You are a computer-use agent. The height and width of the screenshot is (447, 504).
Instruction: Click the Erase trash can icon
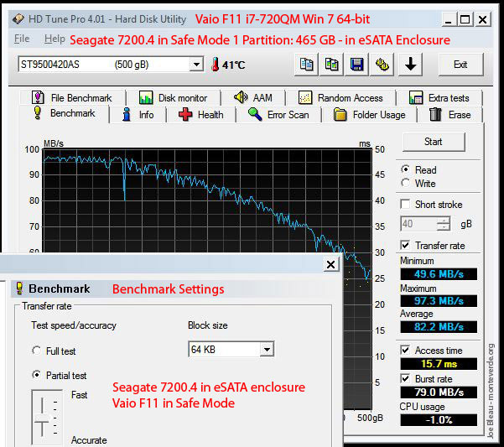click(435, 114)
